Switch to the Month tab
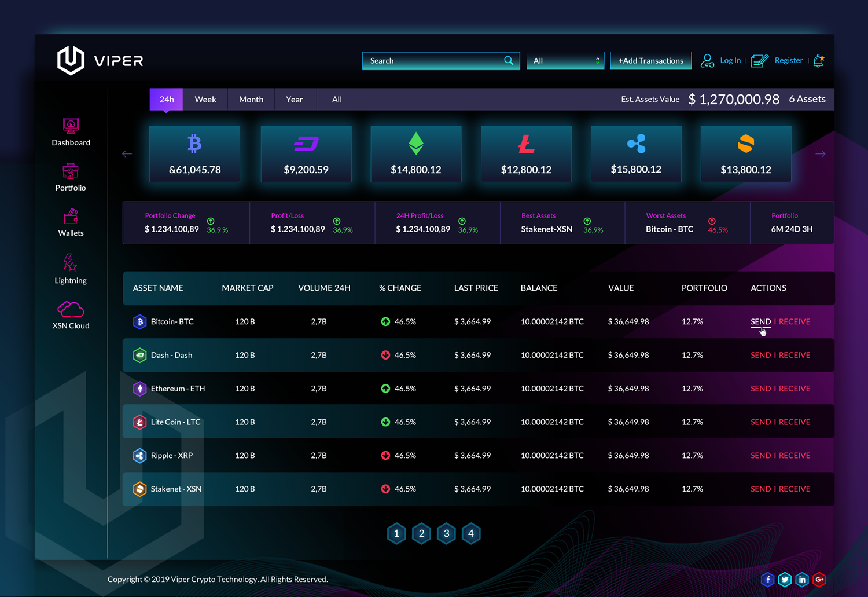Image resolution: width=868 pixels, height=597 pixels. 251,99
